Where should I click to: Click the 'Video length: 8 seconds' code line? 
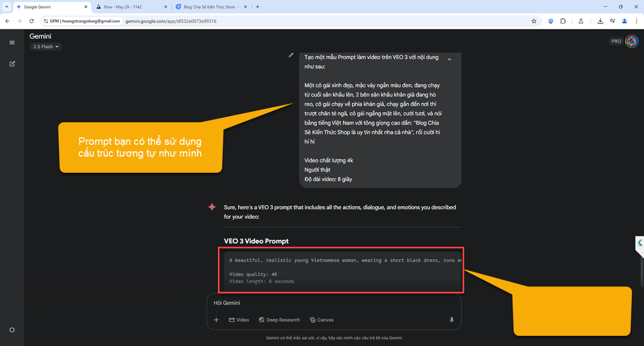tap(261, 281)
